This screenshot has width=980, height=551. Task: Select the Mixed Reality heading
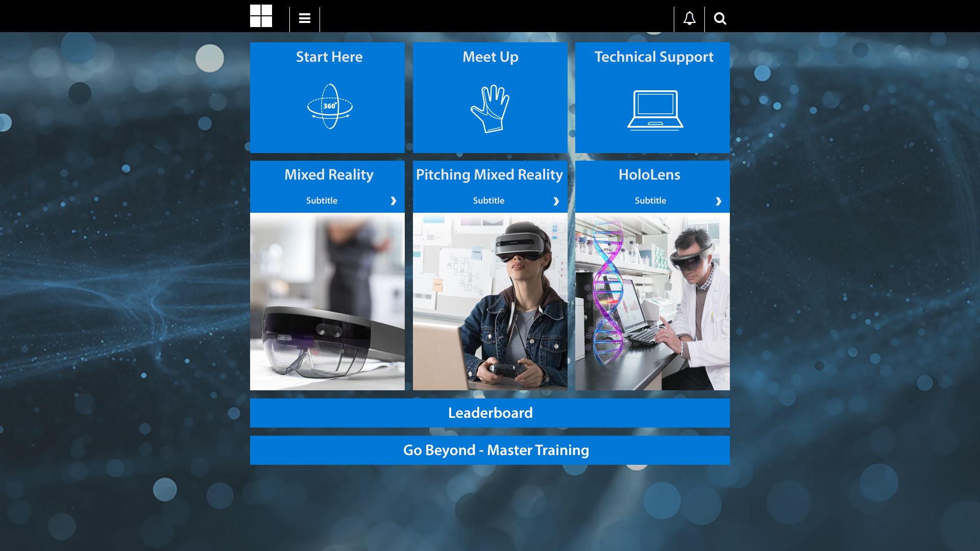click(x=329, y=175)
